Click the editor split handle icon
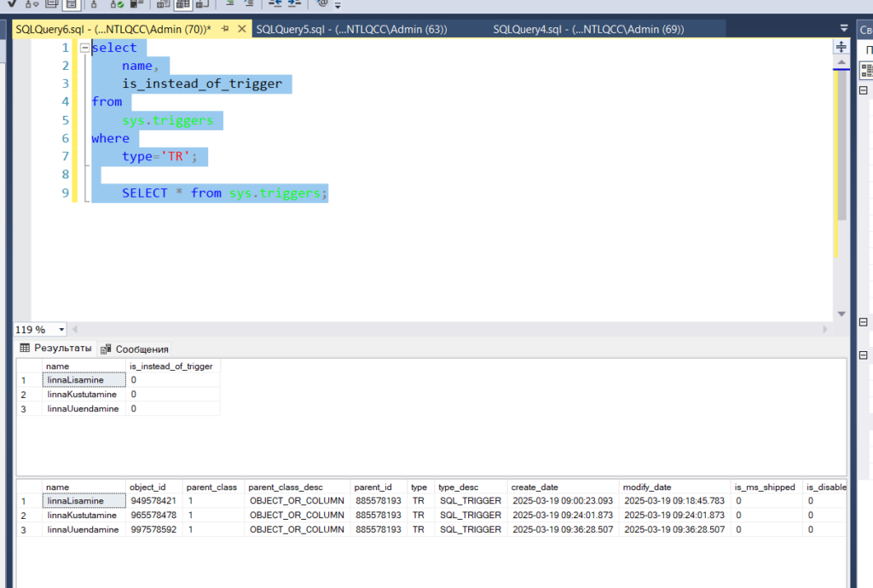873x588 pixels. pos(841,47)
